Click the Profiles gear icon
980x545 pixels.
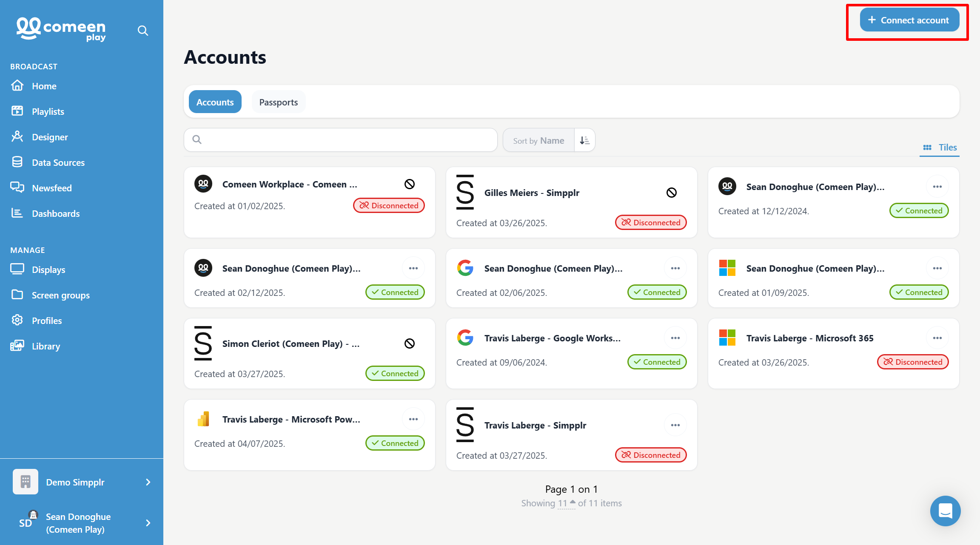coord(17,320)
